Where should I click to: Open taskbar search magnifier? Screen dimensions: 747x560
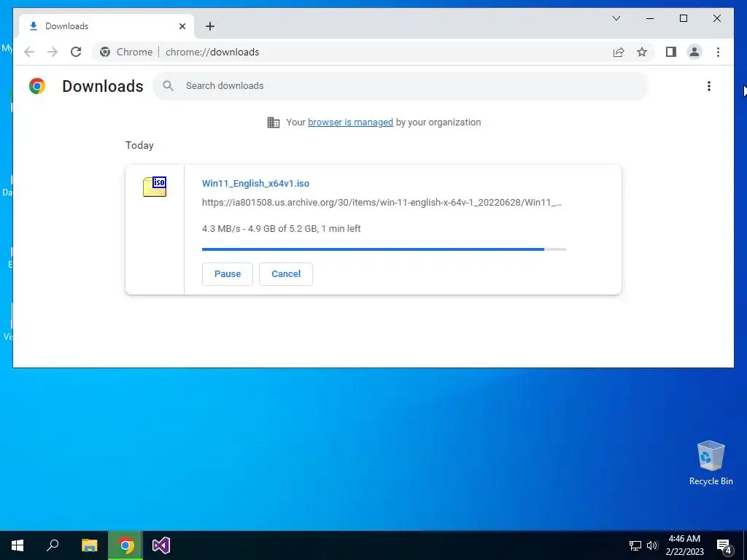pyautogui.click(x=53, y=545)
